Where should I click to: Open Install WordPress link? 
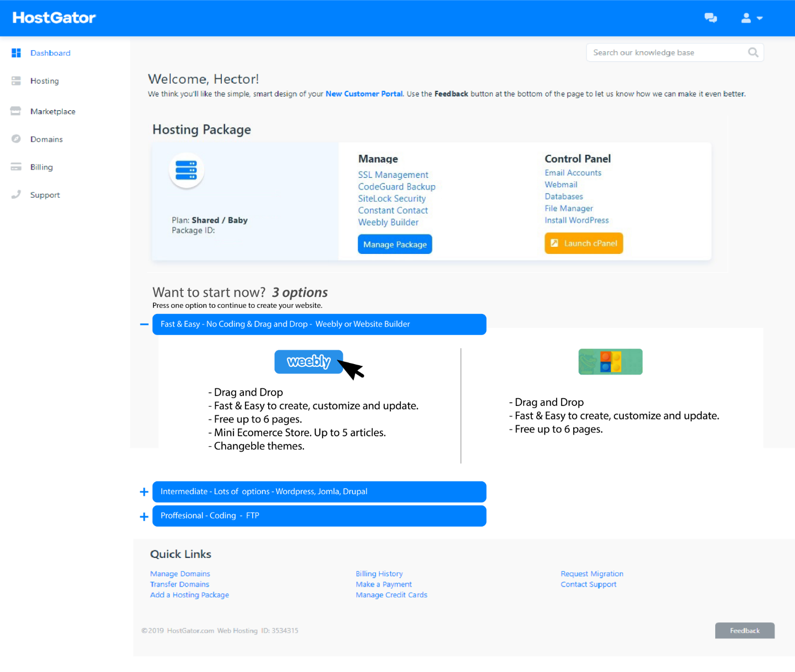576,220
